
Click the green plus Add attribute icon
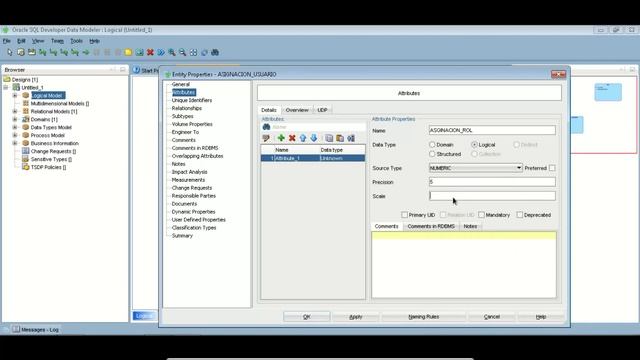point(281,138)
